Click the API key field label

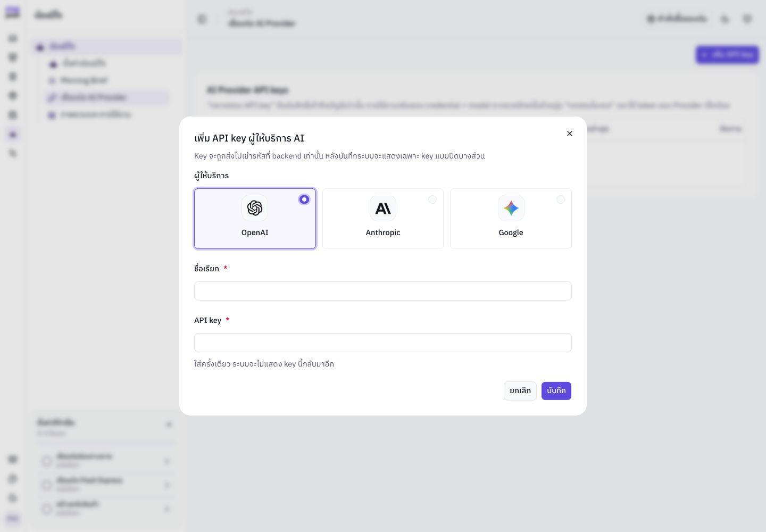tap(207, 320)
